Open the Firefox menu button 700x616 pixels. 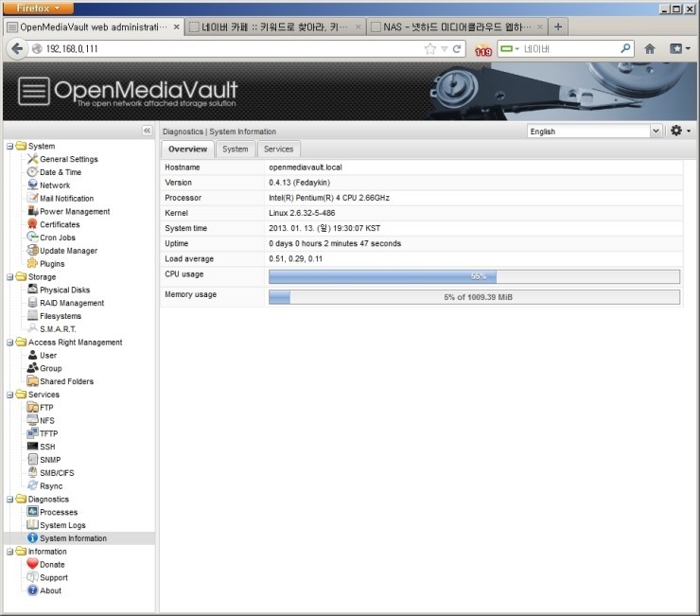point(39,8)
